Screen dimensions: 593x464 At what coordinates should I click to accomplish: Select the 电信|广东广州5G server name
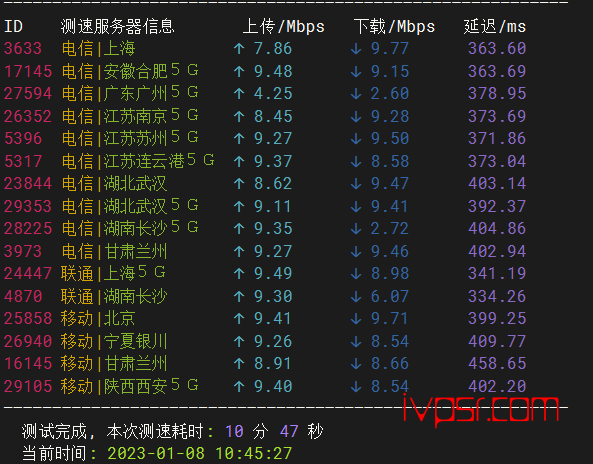tap(130, 93)
